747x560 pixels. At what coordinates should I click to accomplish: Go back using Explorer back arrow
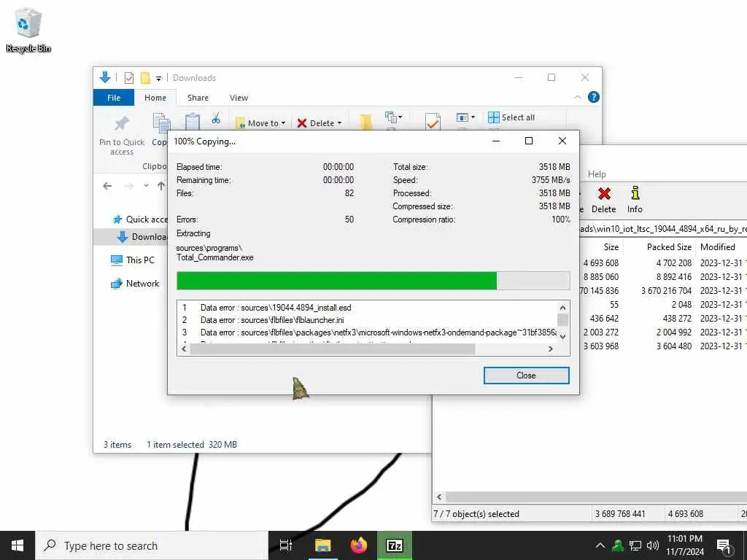(x=107, y=186)
